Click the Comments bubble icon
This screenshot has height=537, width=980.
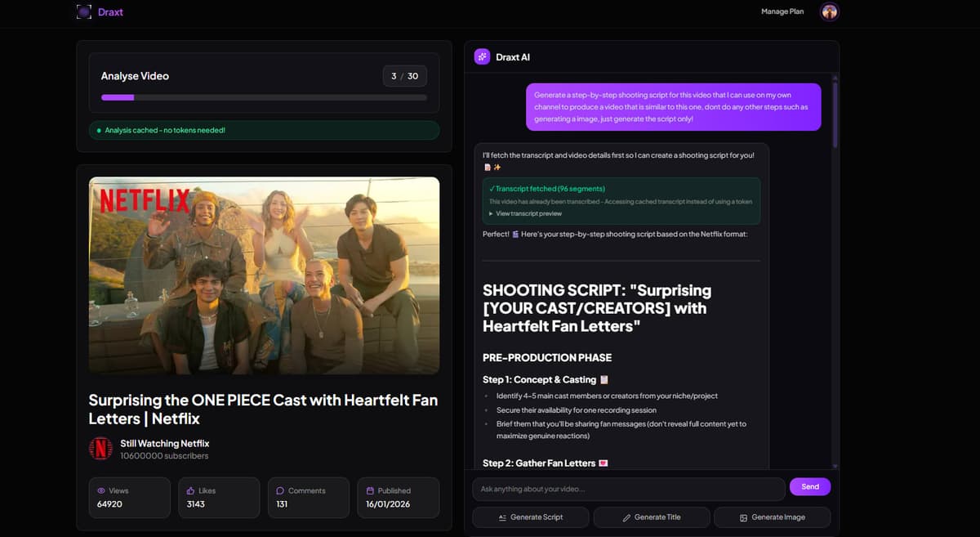click(280, 490)
